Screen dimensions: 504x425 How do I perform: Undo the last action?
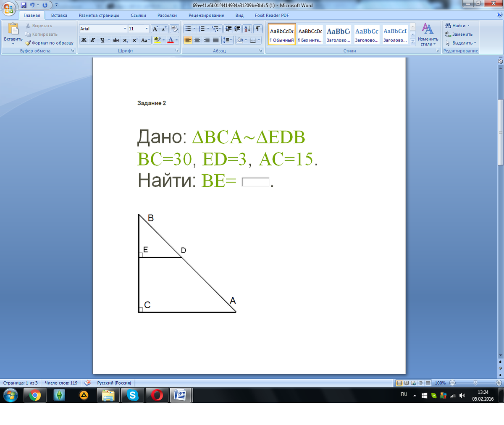[x=32, y=5]
